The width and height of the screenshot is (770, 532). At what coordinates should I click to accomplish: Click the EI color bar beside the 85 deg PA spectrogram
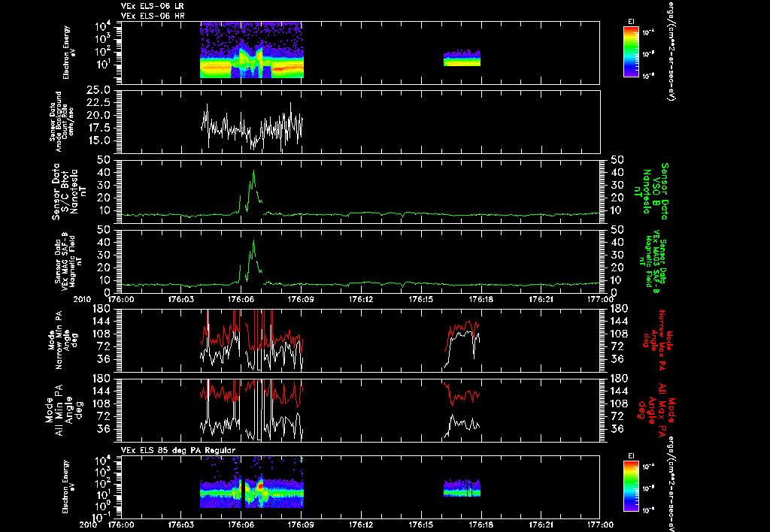pyautogui.click(x=631, y=486)
